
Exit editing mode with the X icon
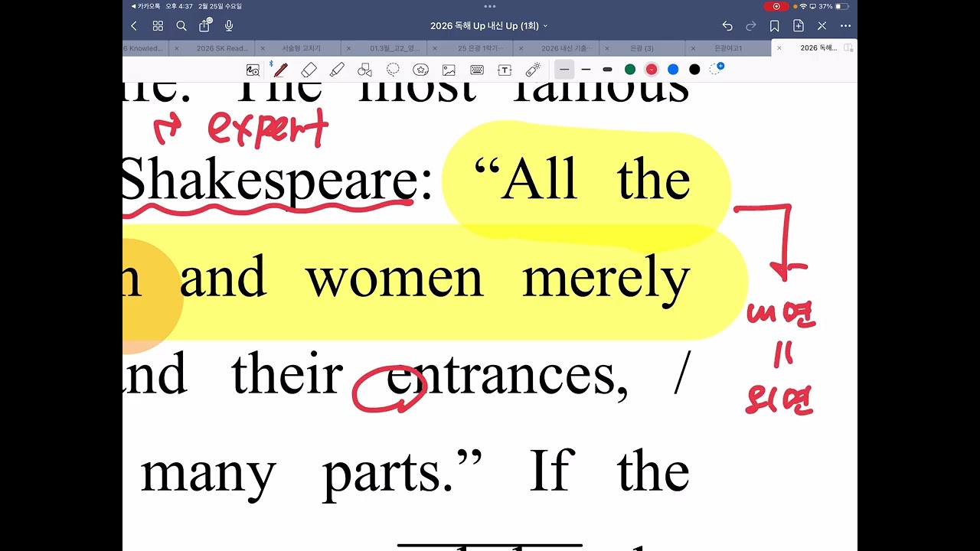(822, 26)
